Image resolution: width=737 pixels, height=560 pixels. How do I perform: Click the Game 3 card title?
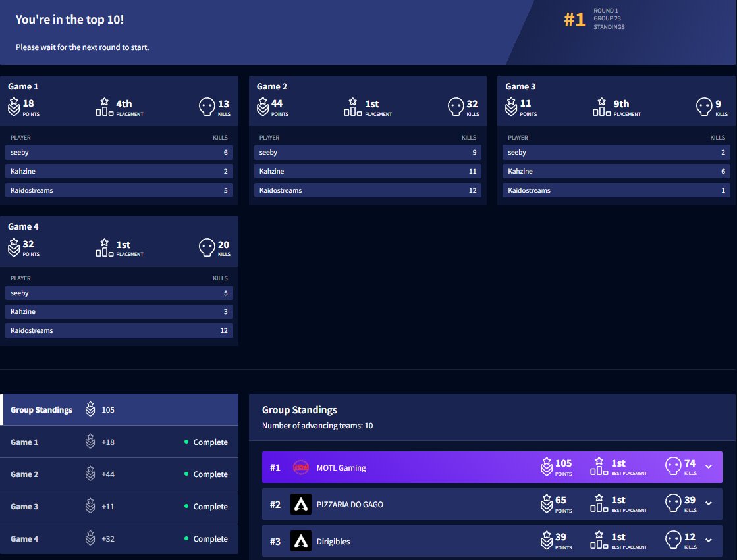coord(520,86)
